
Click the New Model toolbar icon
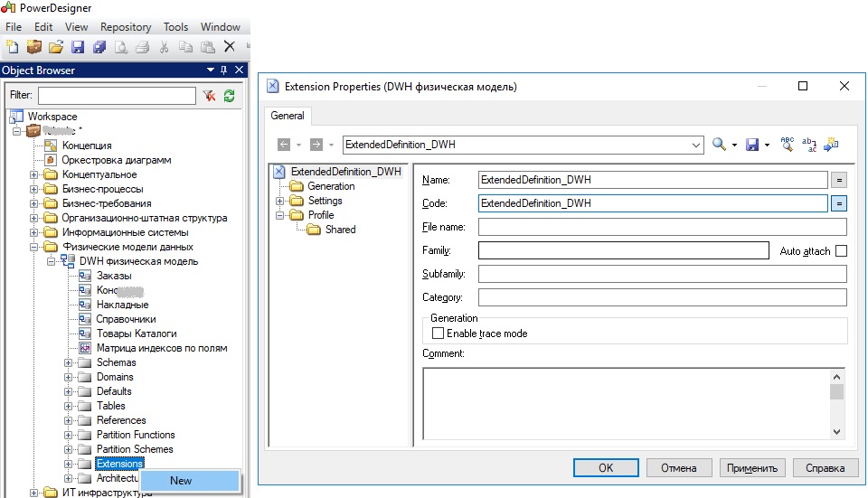click(x=12, y=47)
